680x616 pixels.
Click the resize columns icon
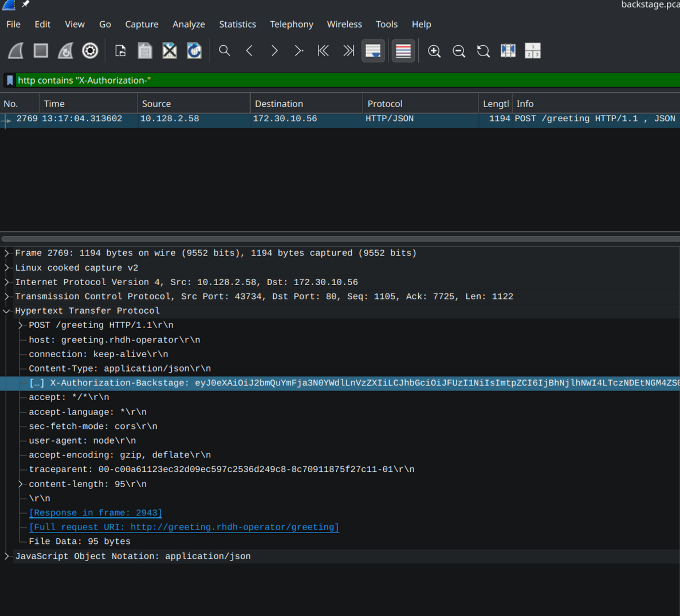tap(508, 51)
